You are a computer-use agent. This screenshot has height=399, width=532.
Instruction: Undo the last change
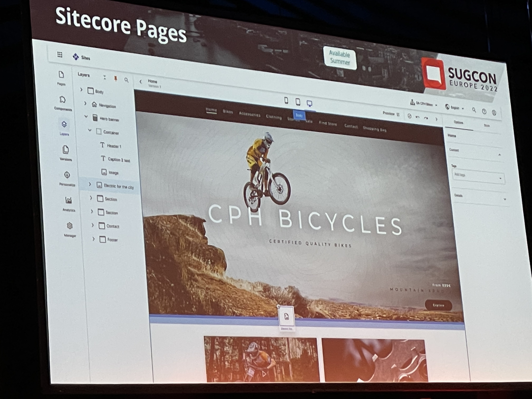417,117
